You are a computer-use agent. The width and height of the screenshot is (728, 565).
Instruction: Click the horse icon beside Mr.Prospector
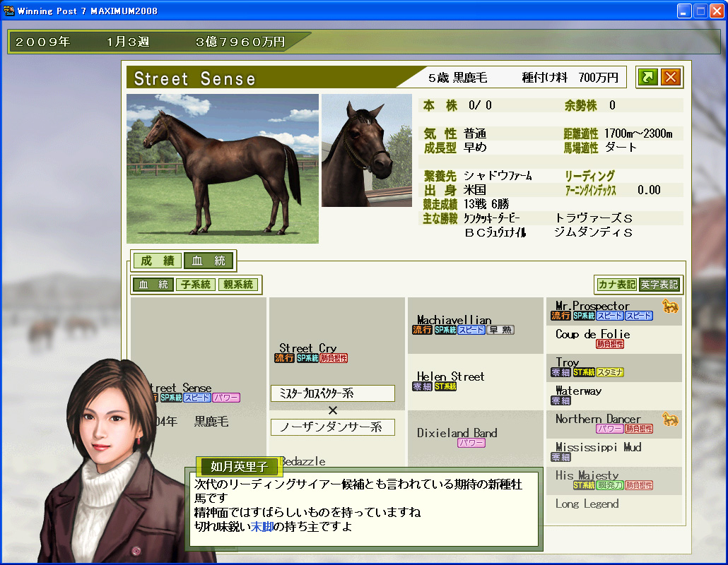coord(670,306)
